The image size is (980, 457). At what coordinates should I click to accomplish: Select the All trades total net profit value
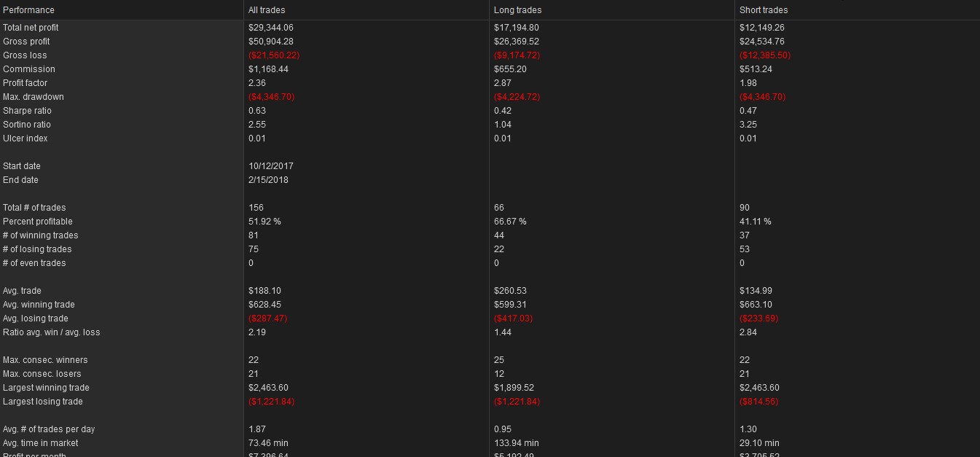point(271,28)
